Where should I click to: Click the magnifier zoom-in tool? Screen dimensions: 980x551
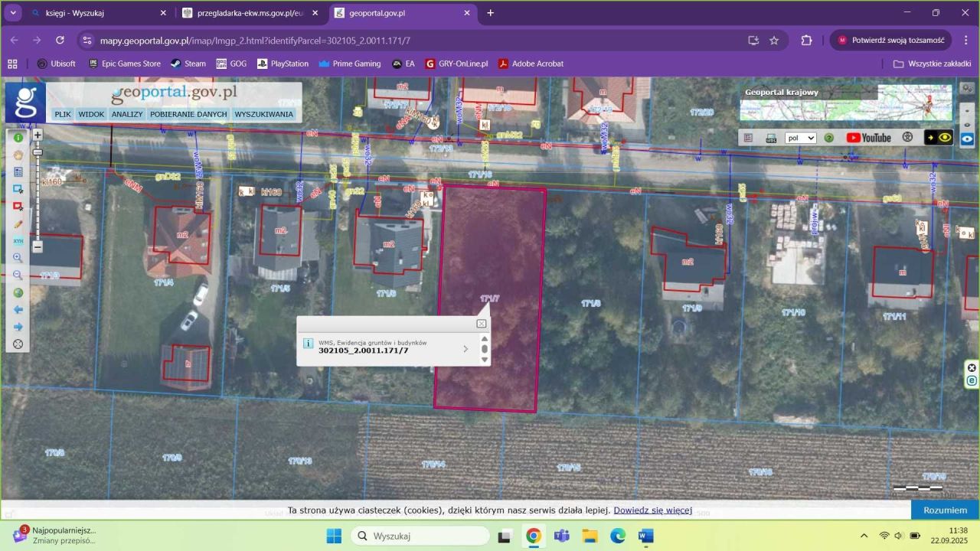click(18, 259)
